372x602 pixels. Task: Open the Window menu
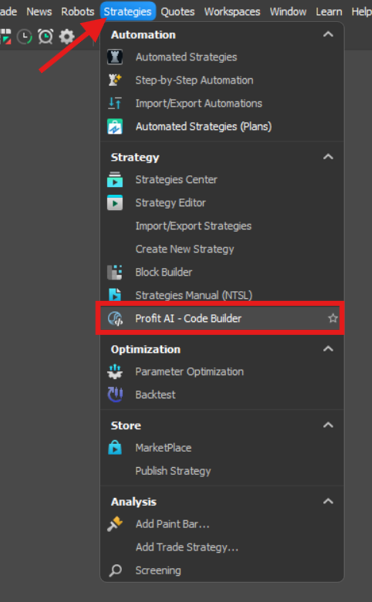[x=288, y=12]
